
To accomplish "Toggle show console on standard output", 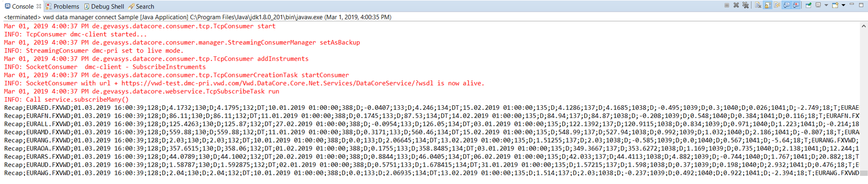I will coord(786,5).
